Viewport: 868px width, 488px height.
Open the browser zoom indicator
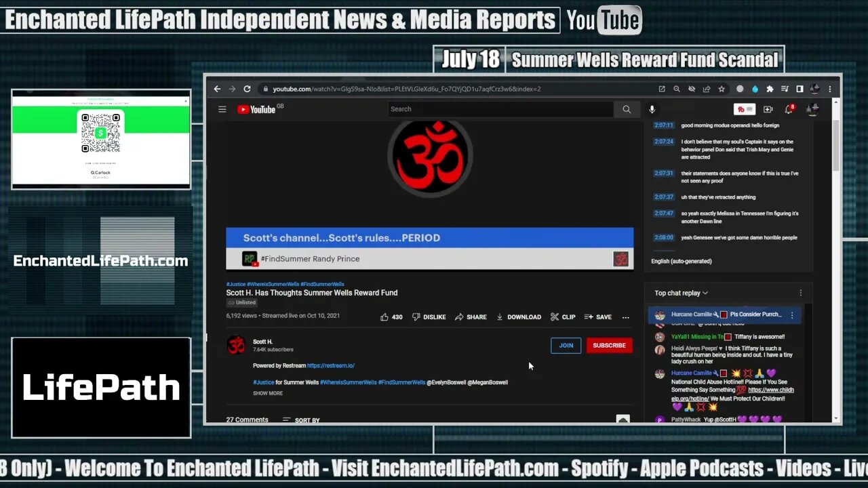click(x=677, y=89)
